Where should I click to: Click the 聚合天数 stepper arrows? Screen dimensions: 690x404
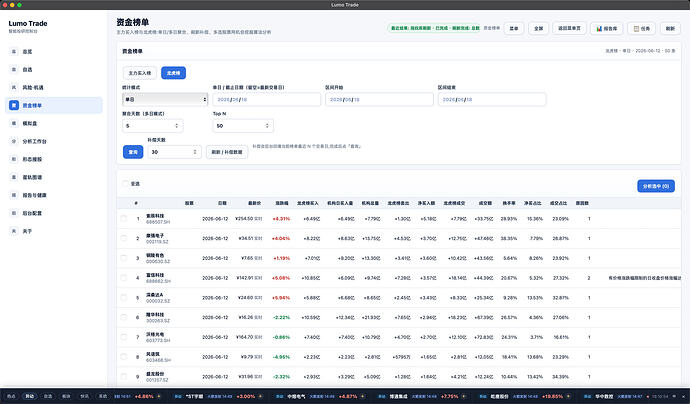[x=176, y=126]
